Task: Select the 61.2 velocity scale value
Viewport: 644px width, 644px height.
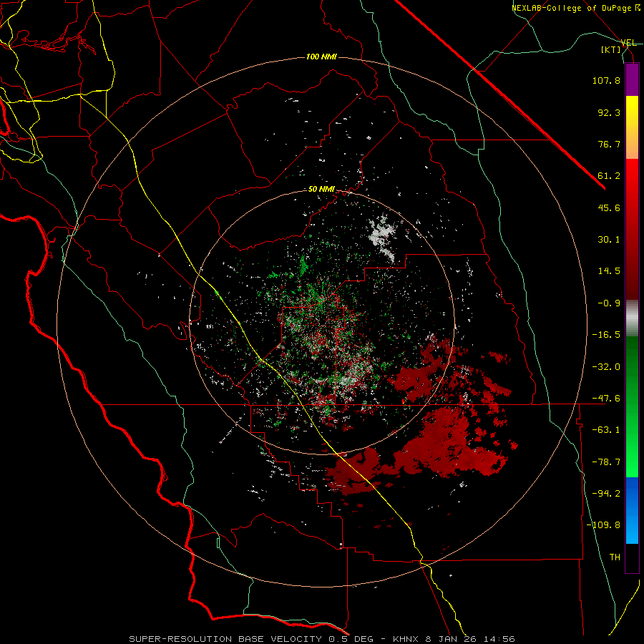Action: pos(609,176)
